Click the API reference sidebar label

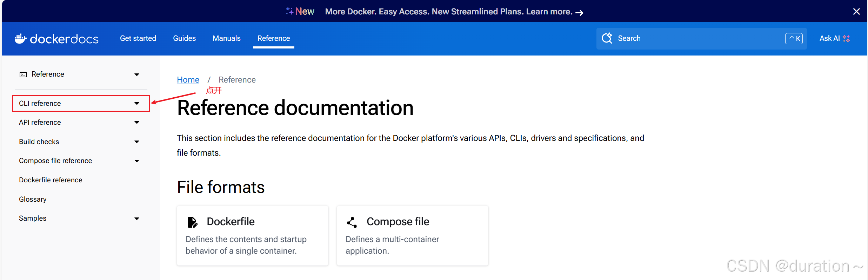click(x=40, y=122)
